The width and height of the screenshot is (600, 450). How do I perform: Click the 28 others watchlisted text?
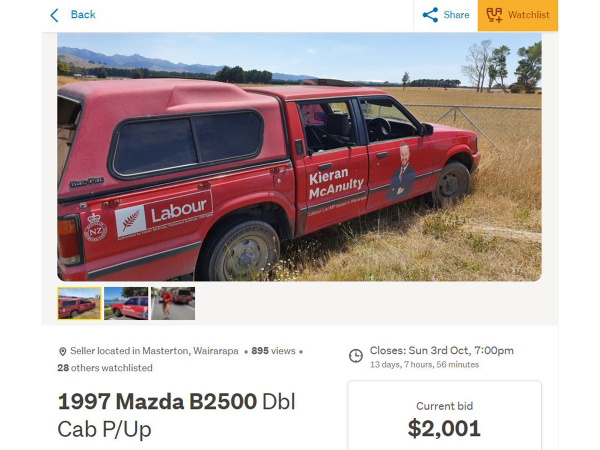[105, 368]
